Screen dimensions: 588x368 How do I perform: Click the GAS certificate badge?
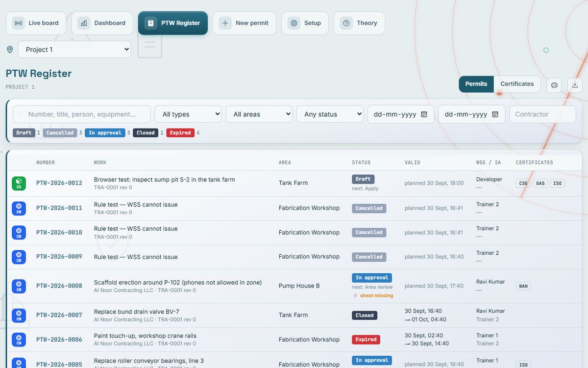[540, 184]
